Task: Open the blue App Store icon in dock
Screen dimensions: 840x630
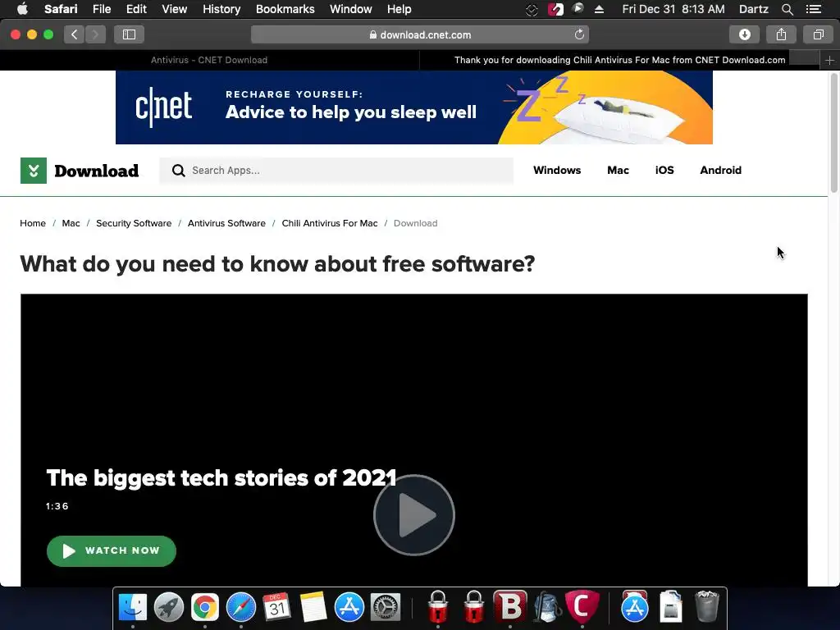Action: [x=349, y=607]
